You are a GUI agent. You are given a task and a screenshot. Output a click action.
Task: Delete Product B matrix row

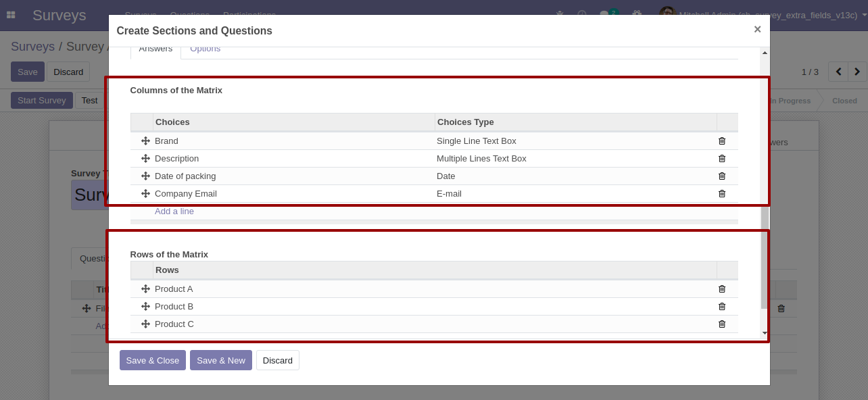click(x=721, y=307)
